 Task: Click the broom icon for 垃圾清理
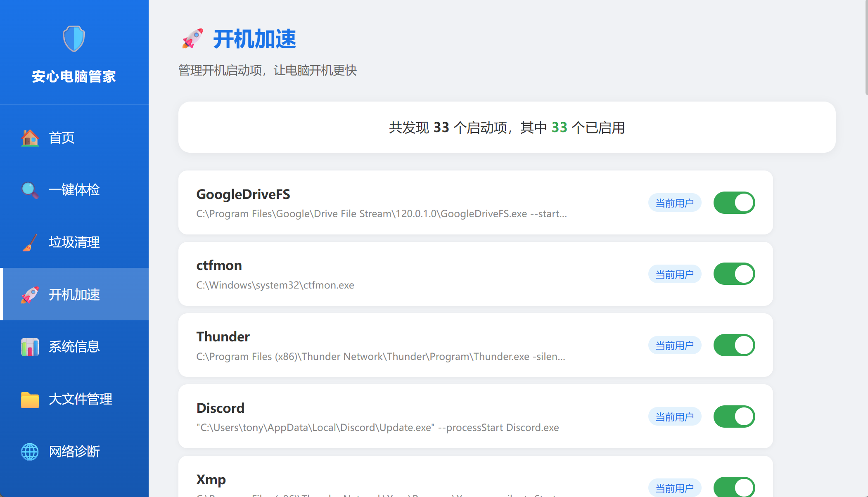click(30, 242)
